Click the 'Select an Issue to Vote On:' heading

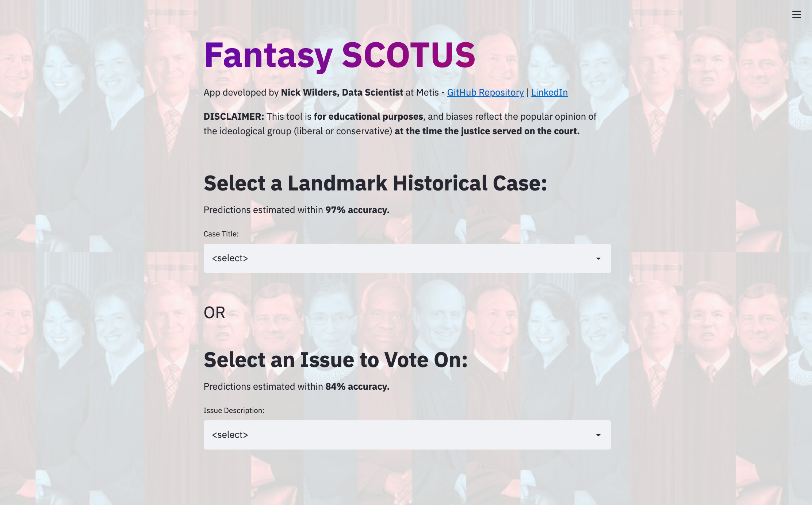(335, 360)
